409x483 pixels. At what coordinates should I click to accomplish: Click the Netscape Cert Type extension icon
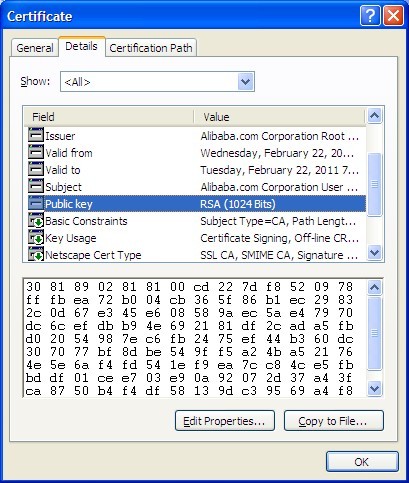click(x=36, y=254)
